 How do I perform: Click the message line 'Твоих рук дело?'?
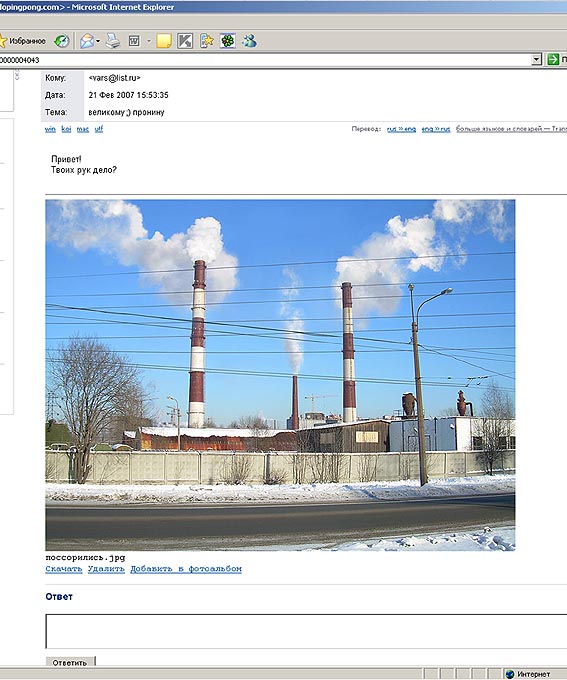[x=84, y=170]
